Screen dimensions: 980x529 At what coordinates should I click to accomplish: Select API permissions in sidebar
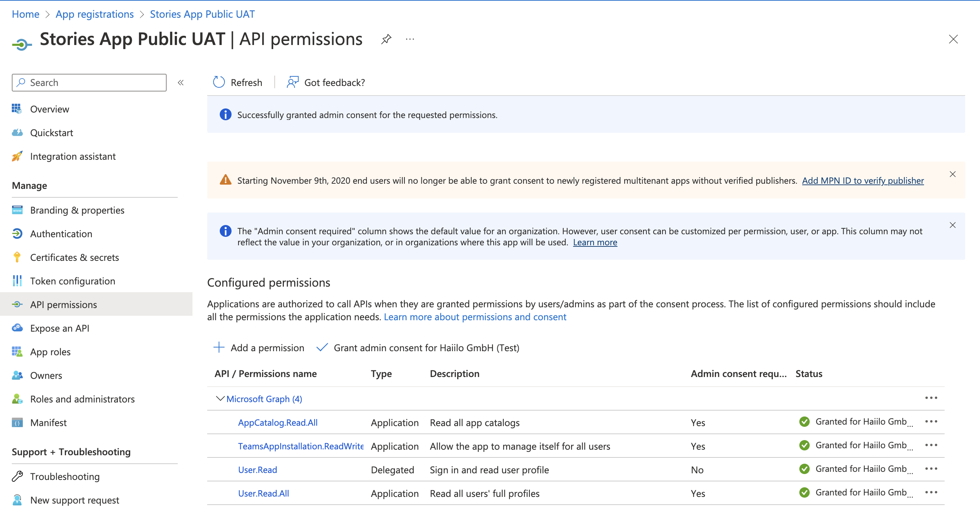[96, 304]
